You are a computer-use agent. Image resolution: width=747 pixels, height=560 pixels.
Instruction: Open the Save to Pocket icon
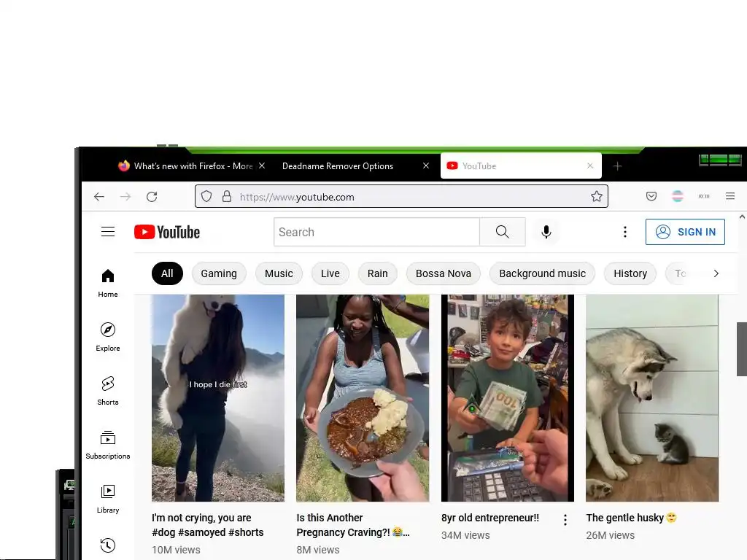(x=651, y=196)
